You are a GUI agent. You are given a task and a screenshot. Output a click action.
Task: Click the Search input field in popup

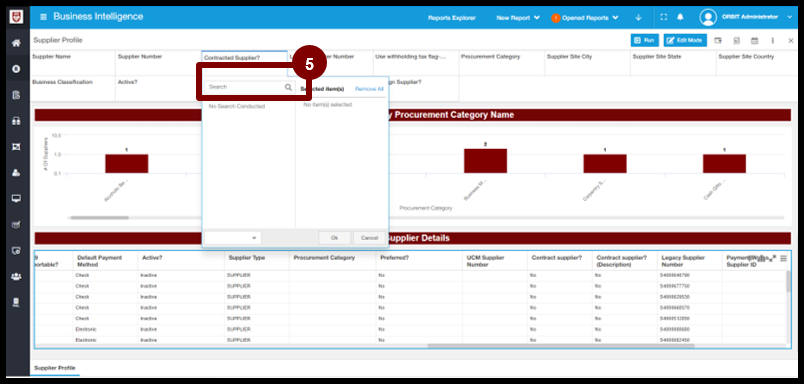pyautogui.click(x=245, y=87)
